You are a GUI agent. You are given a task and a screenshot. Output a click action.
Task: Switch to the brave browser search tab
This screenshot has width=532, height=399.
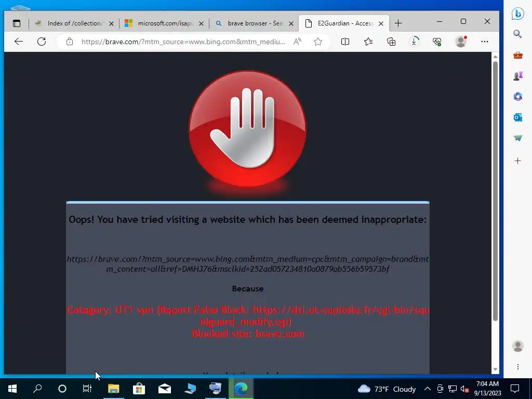(254, 23)
